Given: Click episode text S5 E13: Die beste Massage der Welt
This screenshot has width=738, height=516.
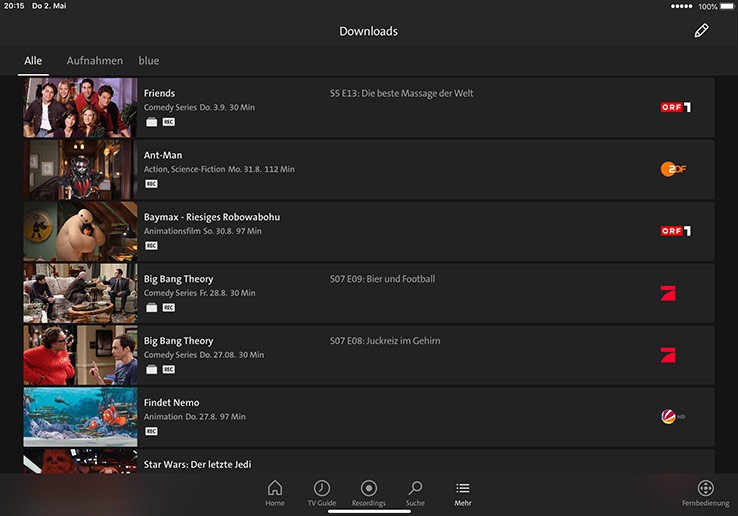Looking at the screenshot, I should point(401,93).
